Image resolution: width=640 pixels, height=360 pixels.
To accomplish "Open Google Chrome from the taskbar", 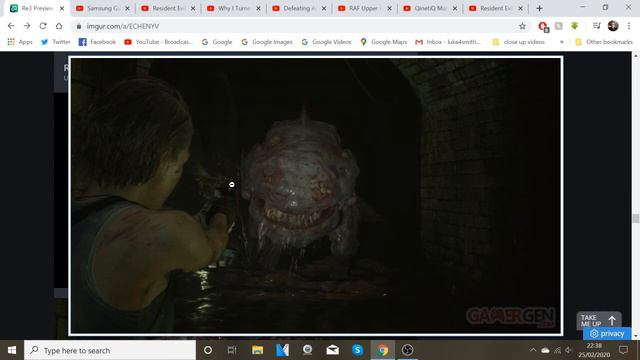I will [x=382, y=350].
